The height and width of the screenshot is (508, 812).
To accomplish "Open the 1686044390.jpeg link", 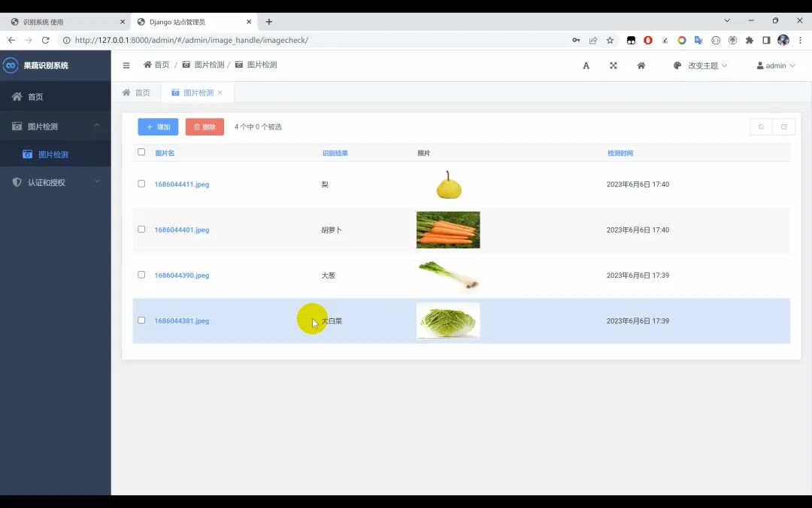I will point(182,275).
